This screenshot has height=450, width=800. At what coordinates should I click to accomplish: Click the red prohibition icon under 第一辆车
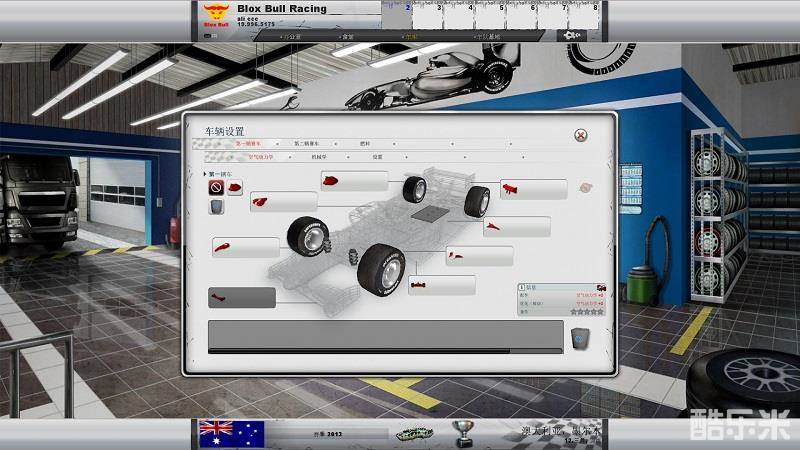pyautogui.click(x=215, y=187)
